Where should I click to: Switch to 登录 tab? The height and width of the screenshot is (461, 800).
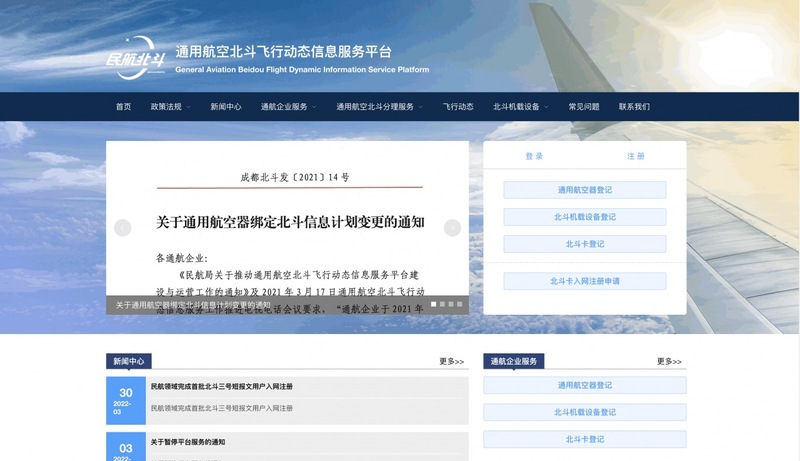coord(534,156)
